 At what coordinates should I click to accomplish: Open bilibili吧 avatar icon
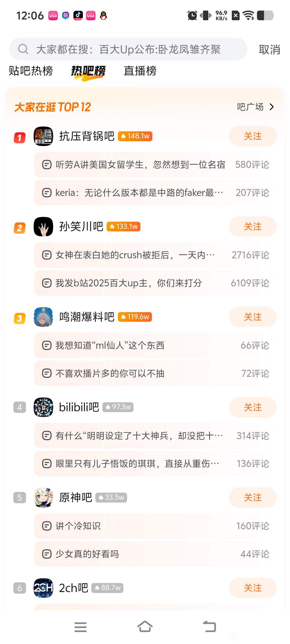(43, 407)
